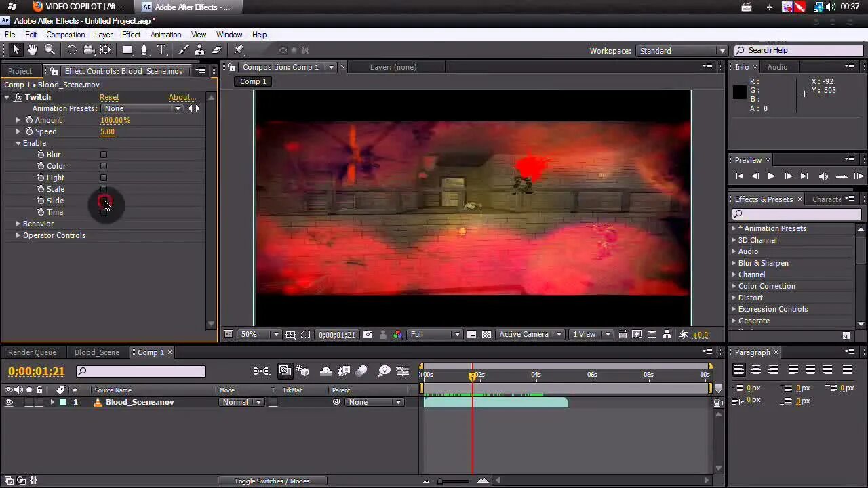Toggle Blood_Scene.mov layer visibility eye
Screen dimensions: 868x488
tap(9, 403)
